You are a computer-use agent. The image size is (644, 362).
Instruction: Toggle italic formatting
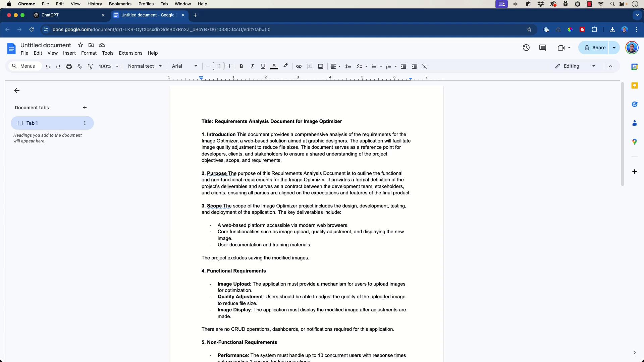252,66
